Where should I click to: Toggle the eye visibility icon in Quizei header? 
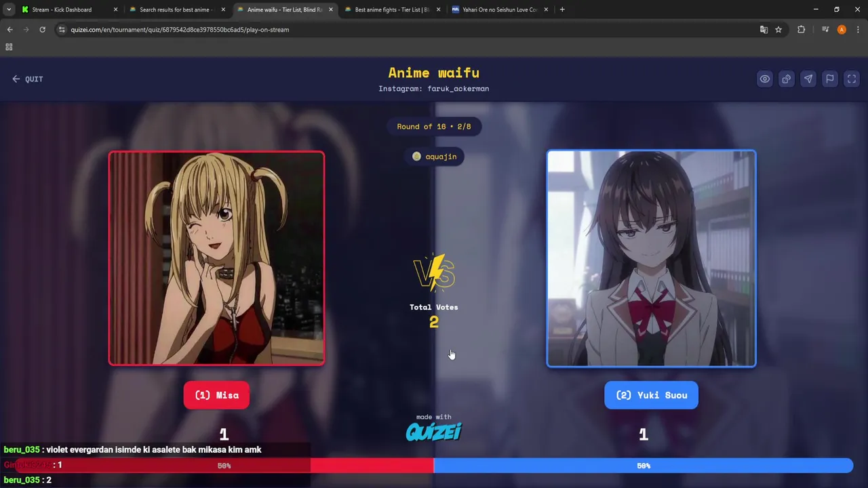tap(764, 79)
